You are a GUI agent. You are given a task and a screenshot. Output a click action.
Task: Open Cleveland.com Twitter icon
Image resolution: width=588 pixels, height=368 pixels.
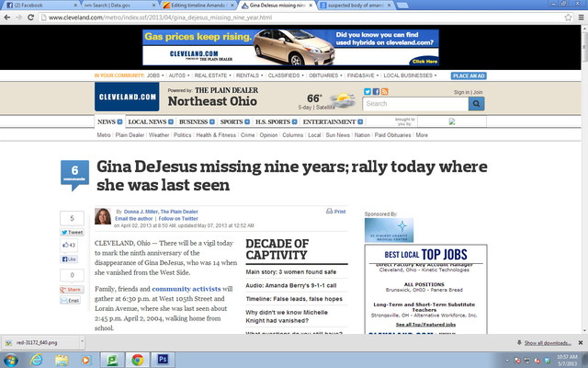click(367, 91)
